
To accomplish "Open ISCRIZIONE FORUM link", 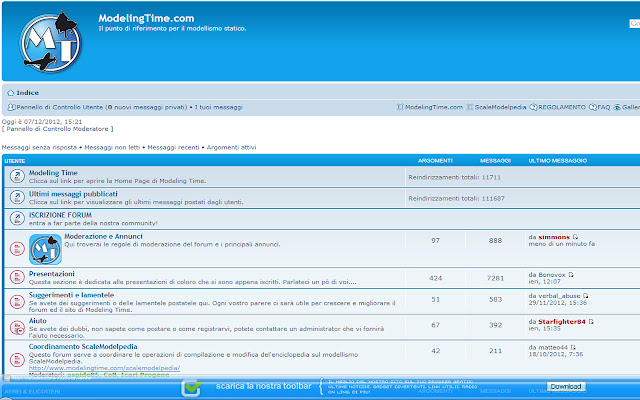I will 60,215.
